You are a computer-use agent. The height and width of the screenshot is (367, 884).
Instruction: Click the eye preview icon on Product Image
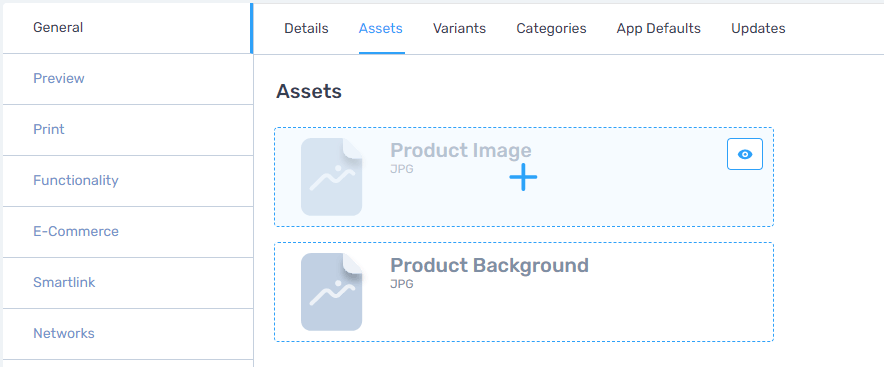pyautogui.click(x=745, y=154)
